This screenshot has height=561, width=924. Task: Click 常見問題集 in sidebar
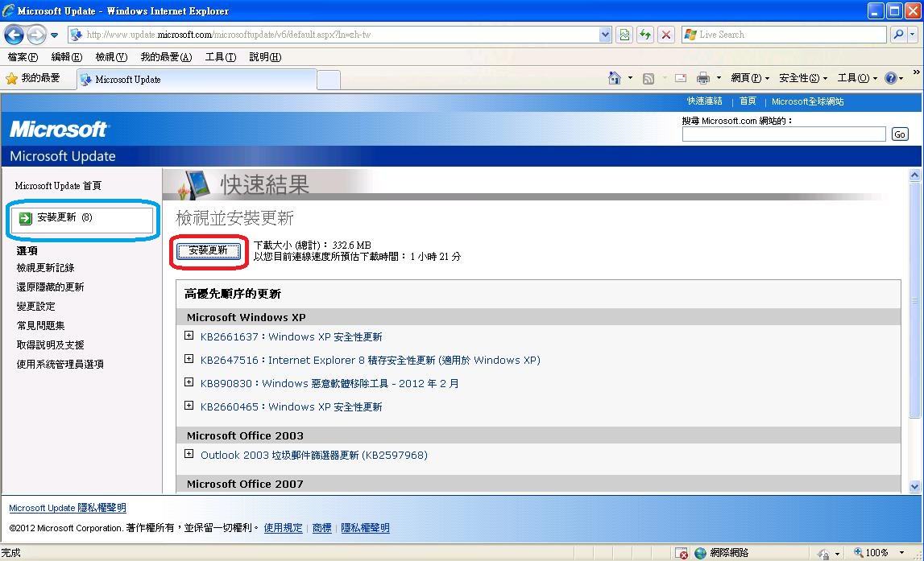[40, 325]
